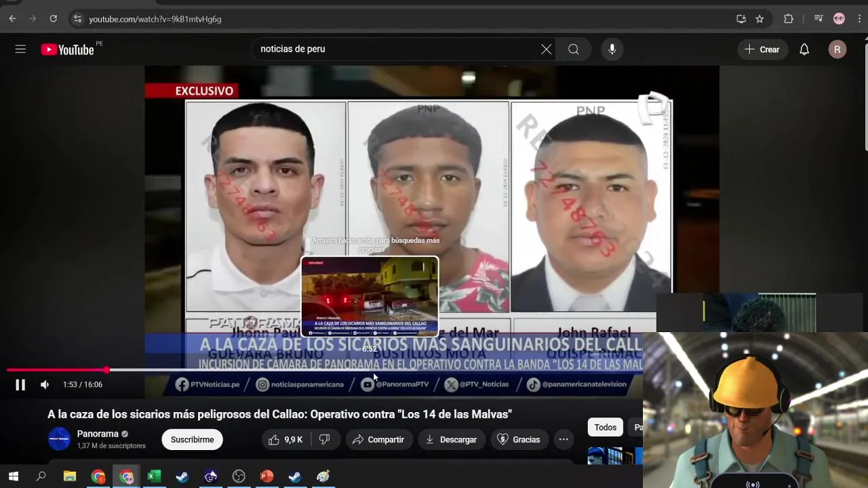Go to YouTube home via the logo

tap(67, 49)
